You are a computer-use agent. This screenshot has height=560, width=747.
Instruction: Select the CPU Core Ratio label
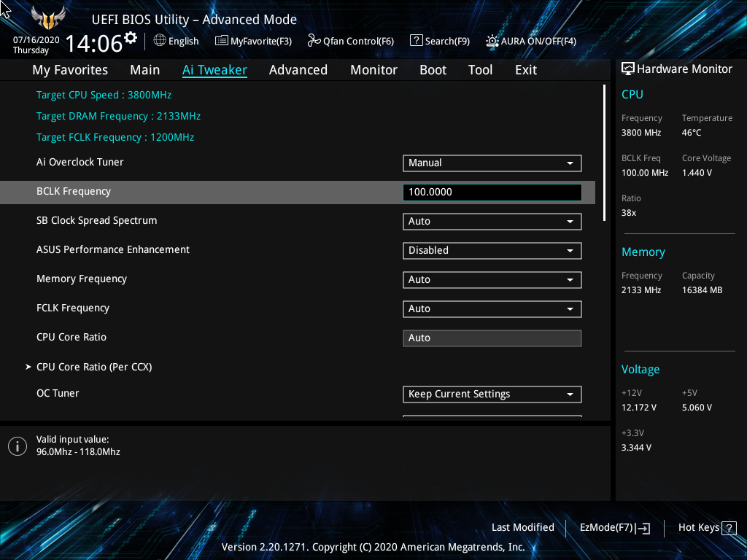71,337
